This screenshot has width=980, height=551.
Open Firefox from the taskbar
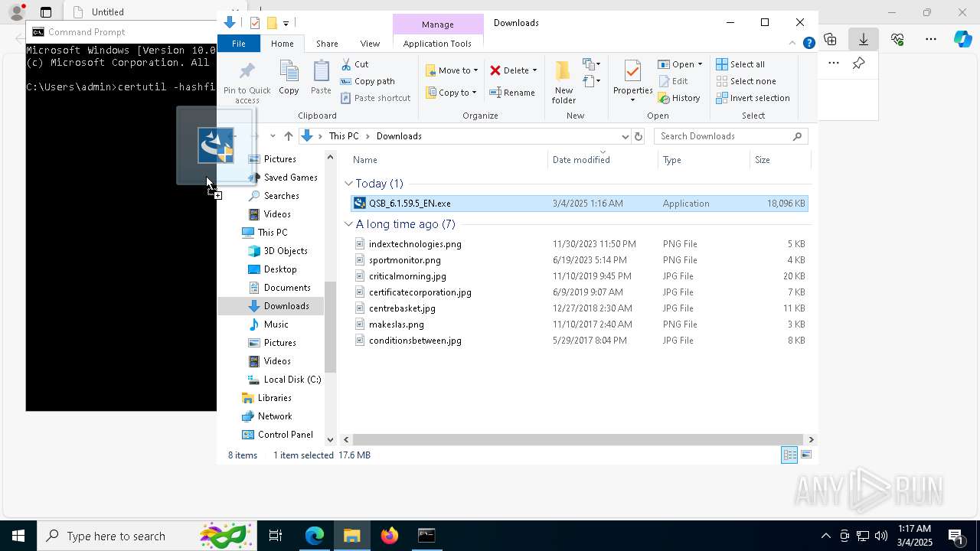(x=390, y=536)
